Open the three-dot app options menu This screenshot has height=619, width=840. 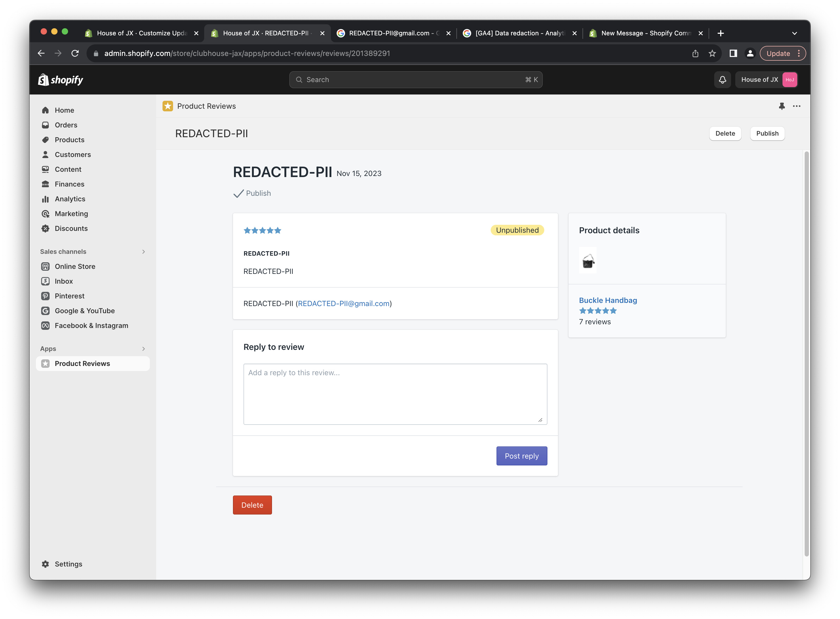tap(796, 106)
